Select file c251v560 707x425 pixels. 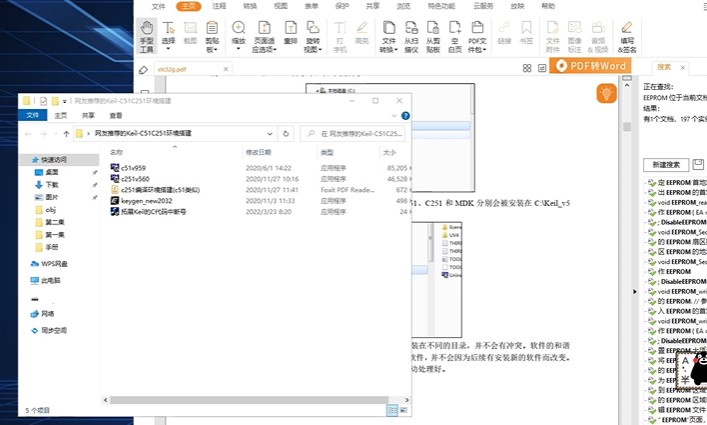[135, 178]
